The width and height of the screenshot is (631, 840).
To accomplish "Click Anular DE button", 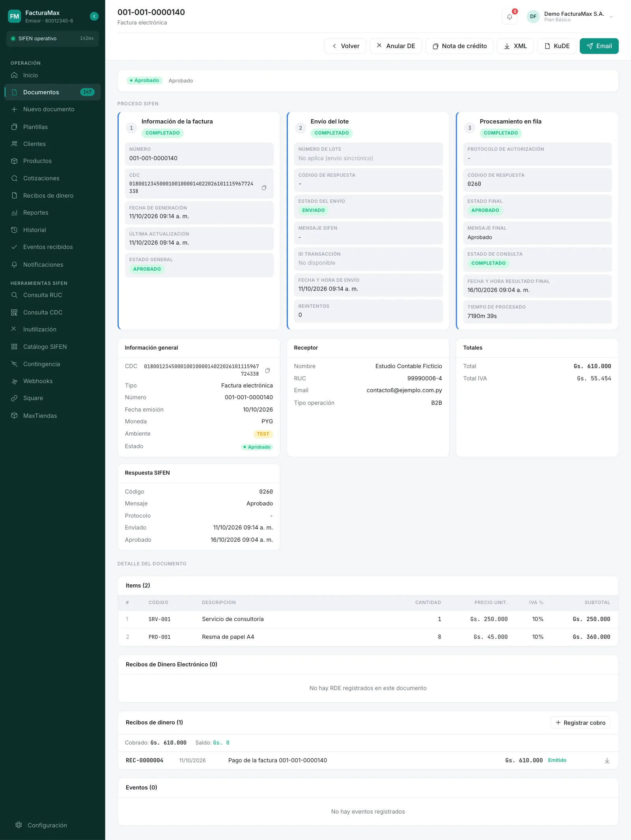I will tap(396, 46).
